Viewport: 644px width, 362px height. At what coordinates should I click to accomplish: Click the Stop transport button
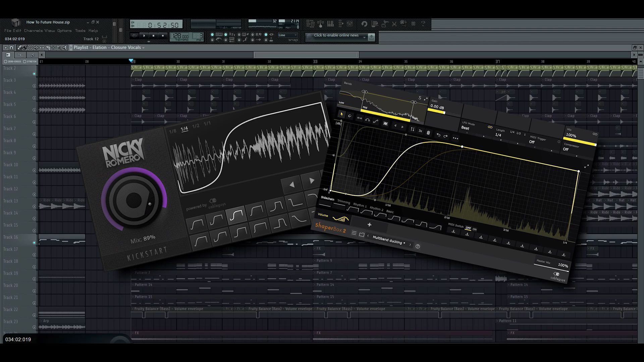point(153,36)
